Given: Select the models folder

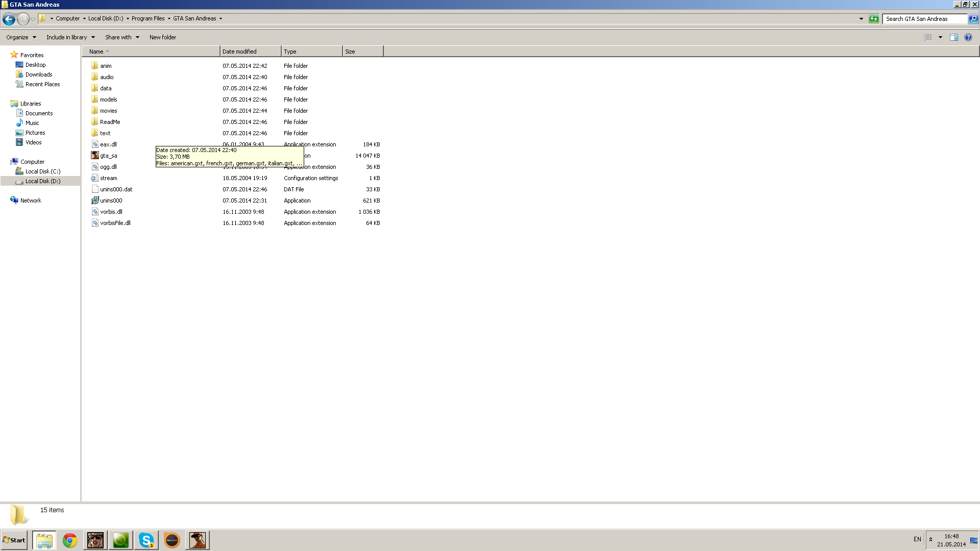Looking at the screenshot, I should (x=108, y=99).
